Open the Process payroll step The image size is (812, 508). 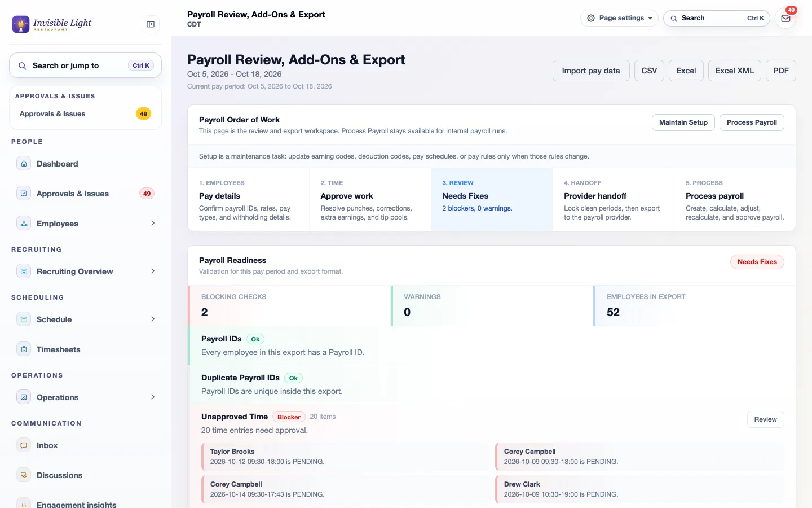pos(735,200)
